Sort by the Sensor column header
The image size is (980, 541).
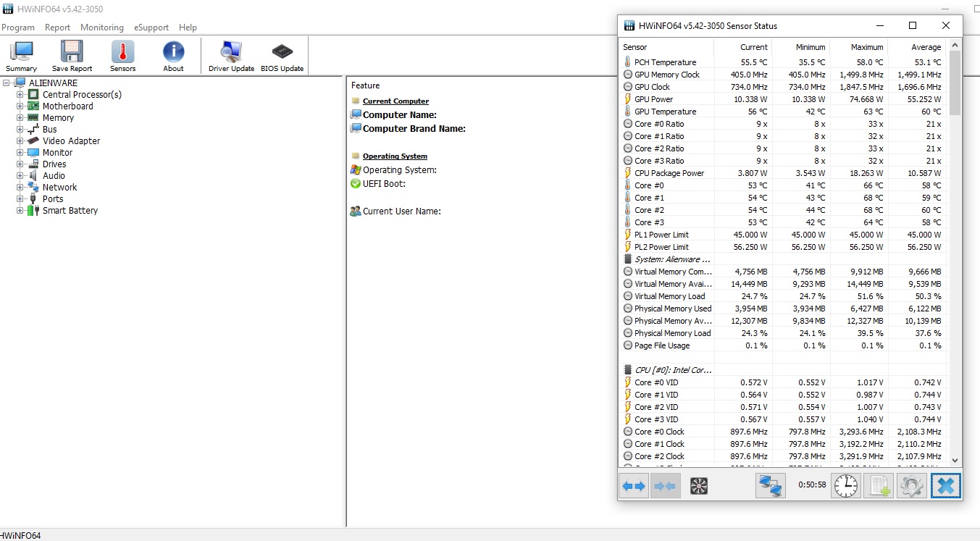(666, 47)
